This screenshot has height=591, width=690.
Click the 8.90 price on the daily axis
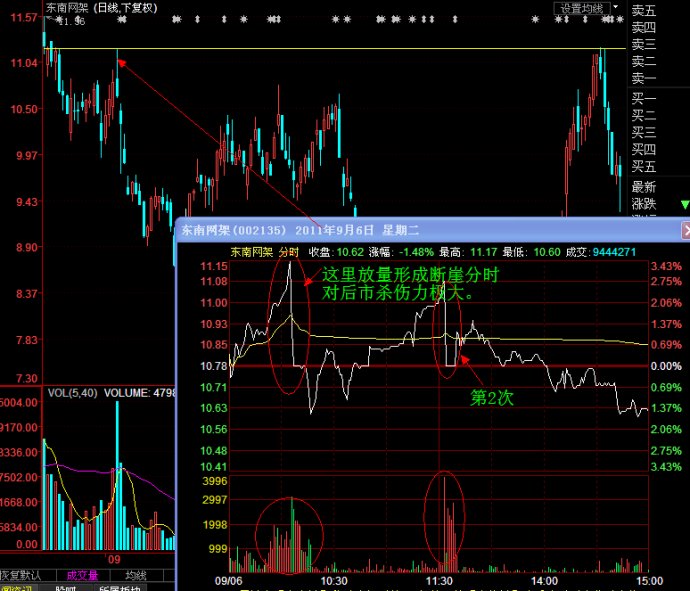pyautogui.click(x=27, y=247)
